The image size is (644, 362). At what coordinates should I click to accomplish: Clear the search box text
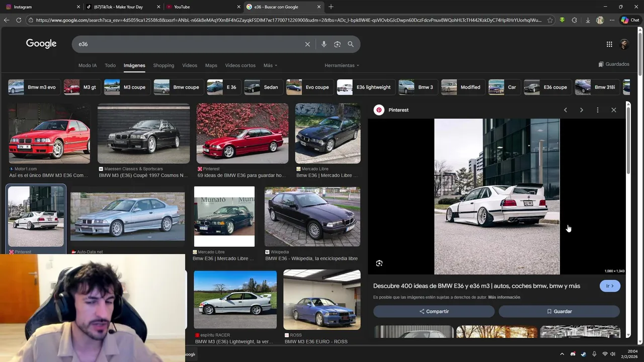click(x=307, y=44)
